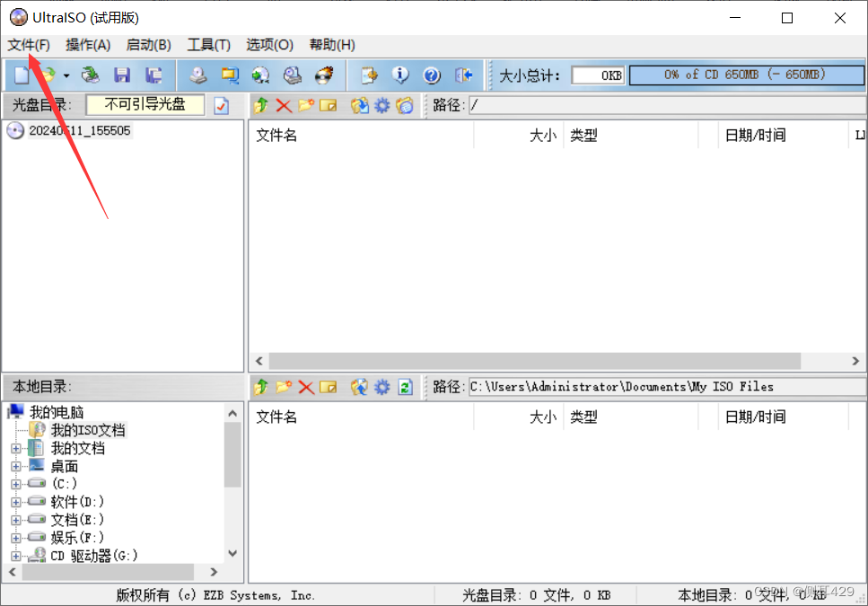Select the 20240611_155505 disc root node
868x606 pixels.
pyautogui.click(x=79, y=130)
